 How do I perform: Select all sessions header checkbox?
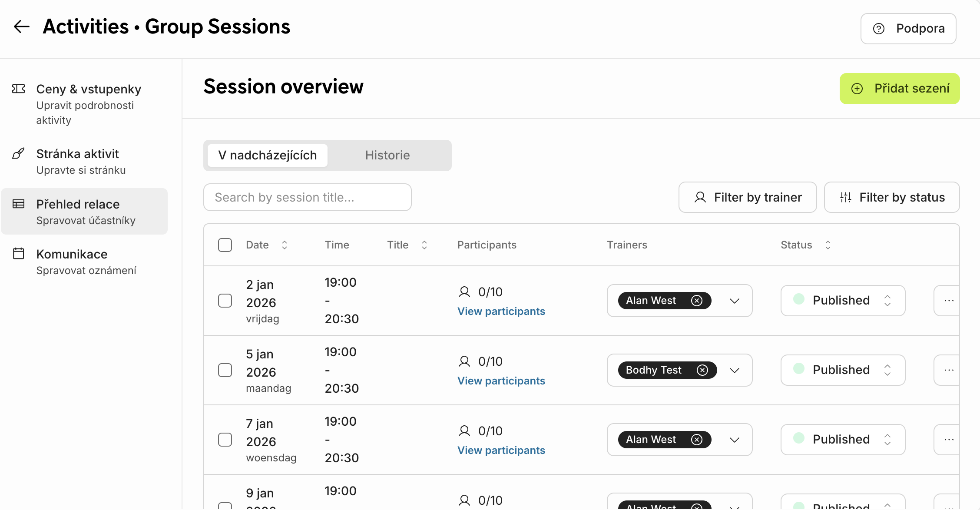click(225, 245)
